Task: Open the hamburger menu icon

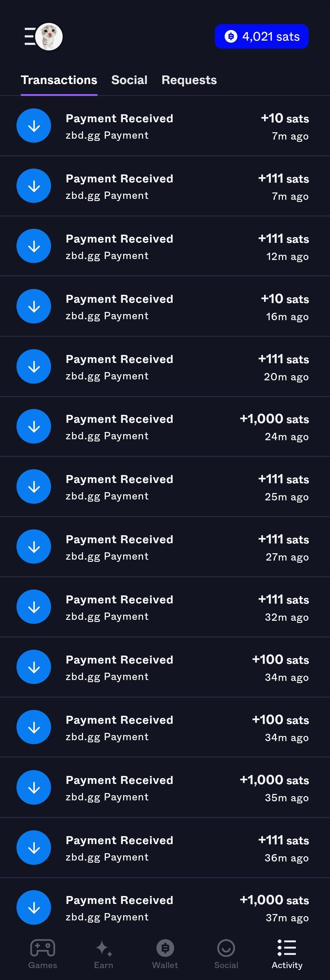Action: (29, 37)
